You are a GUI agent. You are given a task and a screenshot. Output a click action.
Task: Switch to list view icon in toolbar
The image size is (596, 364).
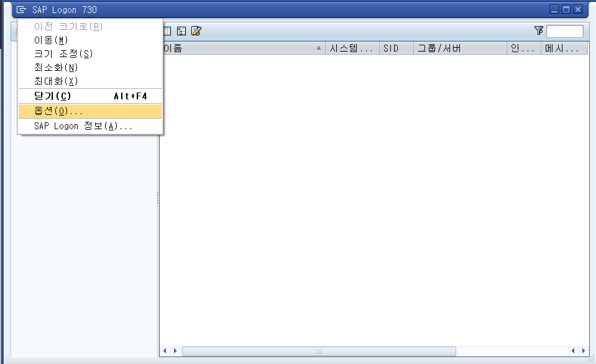pyautogui.click(x=167, y=31)
